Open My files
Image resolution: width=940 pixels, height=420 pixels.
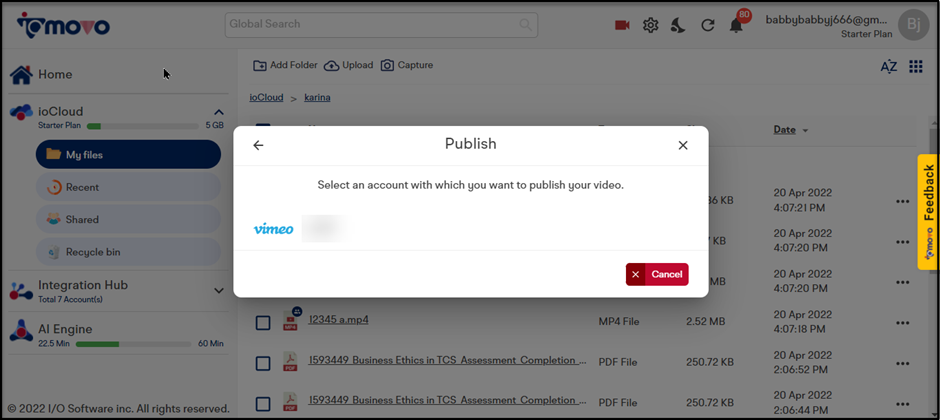click(128, 155)
